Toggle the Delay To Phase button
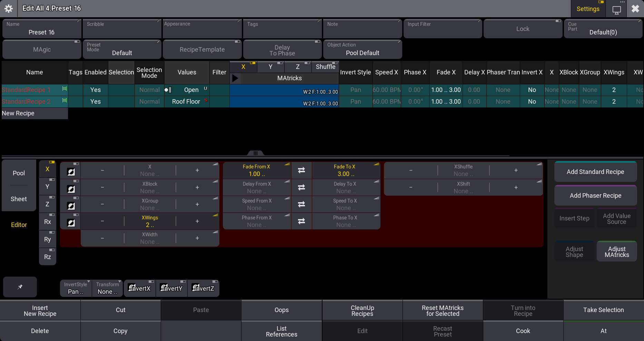Image resolution: width=644 pixels, height=341 pixels. [x=282, y=50]
